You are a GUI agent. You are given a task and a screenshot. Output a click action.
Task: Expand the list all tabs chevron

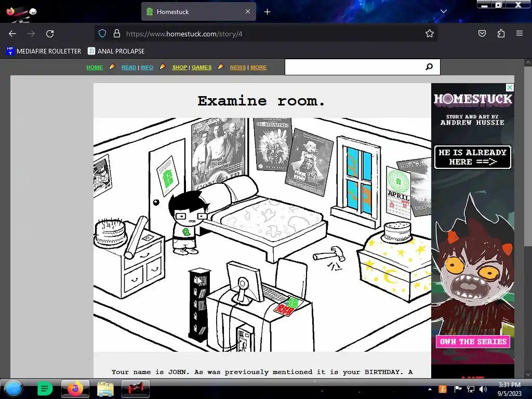(444, 11)
